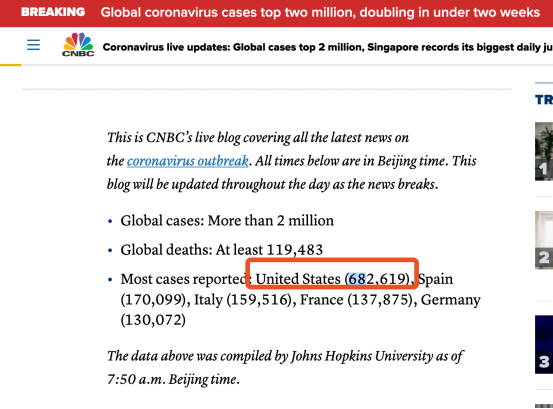Follow the coronavirus outbreak hyperlink
Image resolution: width=553 pixels, height=409 pixels.
pos(188,161)
